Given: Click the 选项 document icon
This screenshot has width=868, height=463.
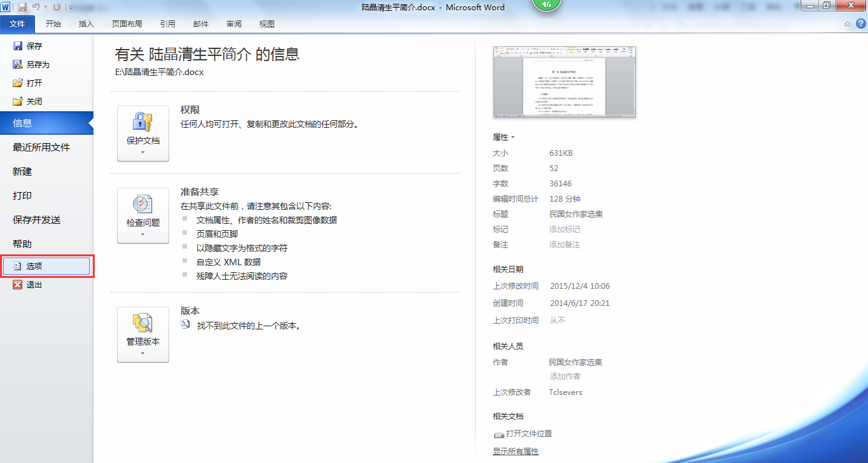Looking at the screenshot, I should click(18, 266).
